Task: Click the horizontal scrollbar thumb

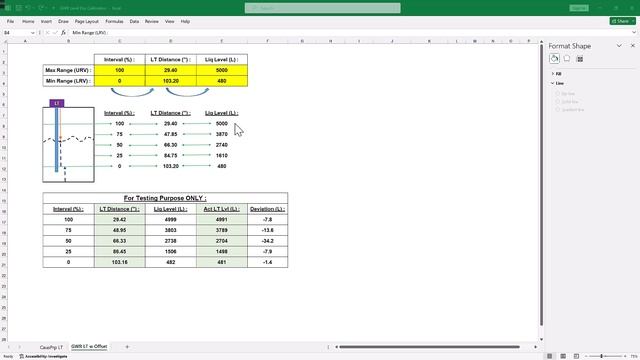Action: click(x=429, y=347)
